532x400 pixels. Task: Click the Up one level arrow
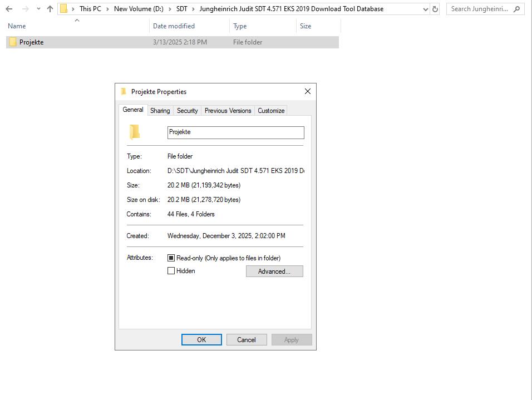[x=50, y=8]
